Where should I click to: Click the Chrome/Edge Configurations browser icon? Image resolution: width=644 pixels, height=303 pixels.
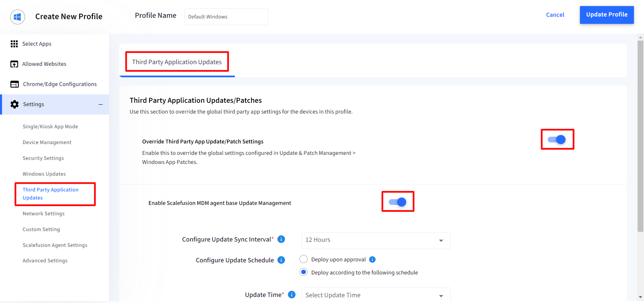pyautogui.click(x=14, y=84)
